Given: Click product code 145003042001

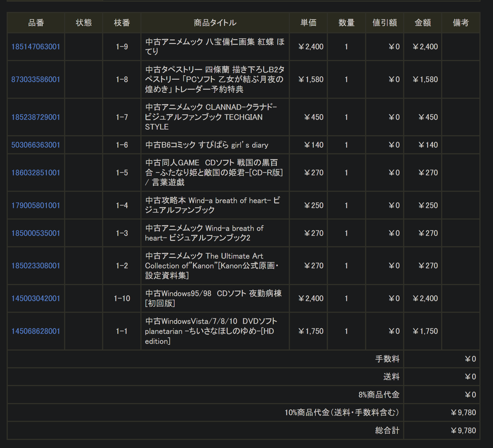Looking at the screenshot, I should [36, 298].
